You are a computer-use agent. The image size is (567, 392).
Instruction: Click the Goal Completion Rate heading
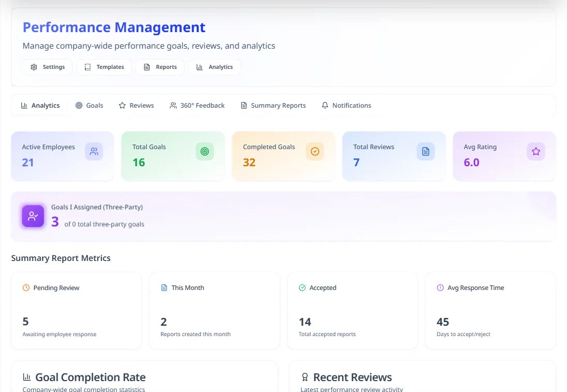[x=91, y=377]
